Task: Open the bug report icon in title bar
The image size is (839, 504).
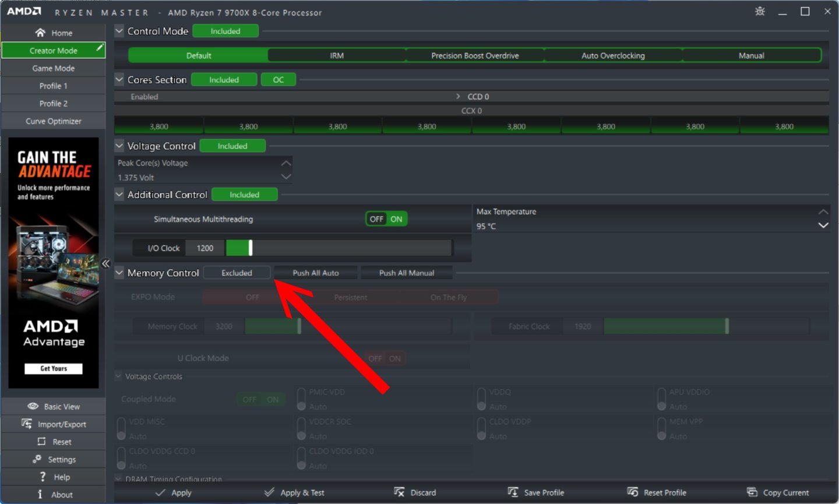Action: point(760,11)
